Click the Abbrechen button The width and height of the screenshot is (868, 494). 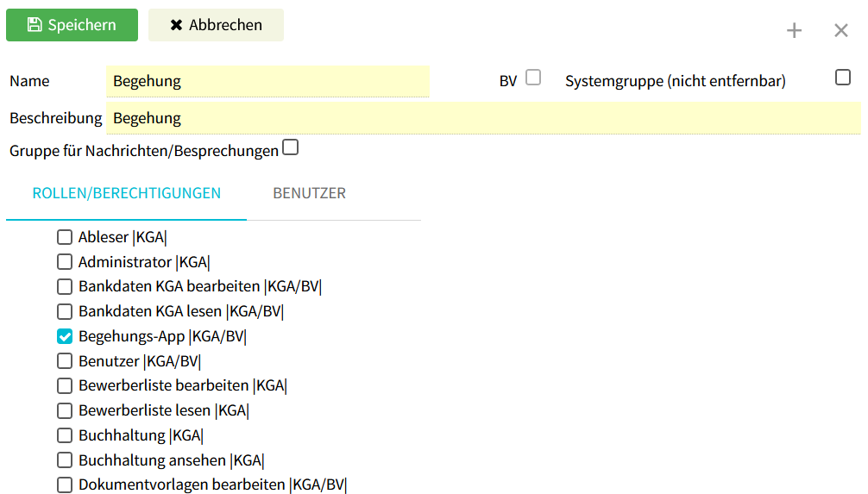coord(216,25)
